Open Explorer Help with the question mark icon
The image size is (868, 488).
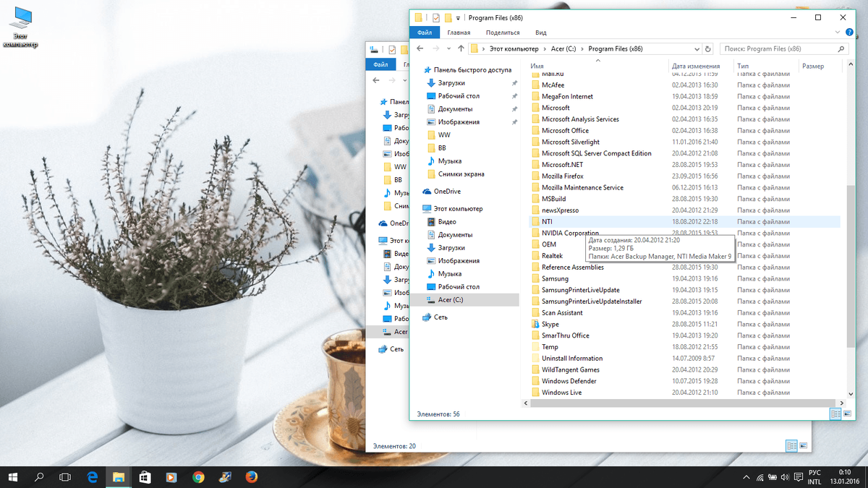point(850,32)
